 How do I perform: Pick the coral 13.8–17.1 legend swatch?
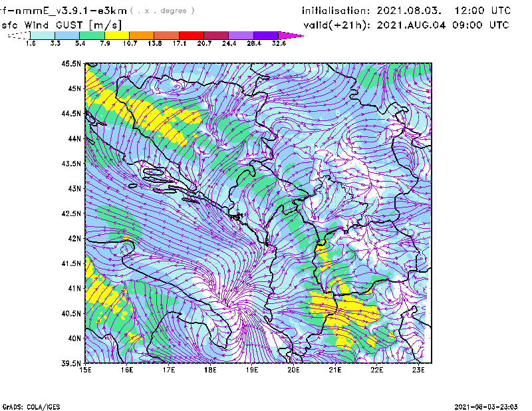click(167, 35)
